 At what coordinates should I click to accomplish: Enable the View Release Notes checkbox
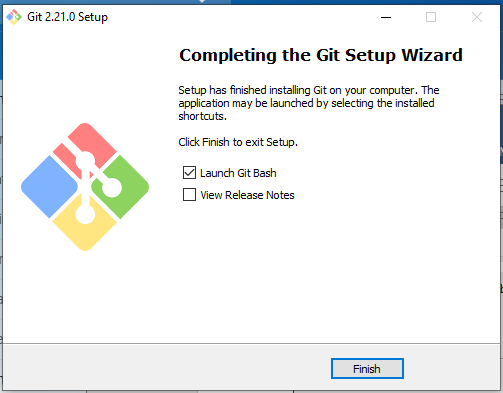coord(189,195)
